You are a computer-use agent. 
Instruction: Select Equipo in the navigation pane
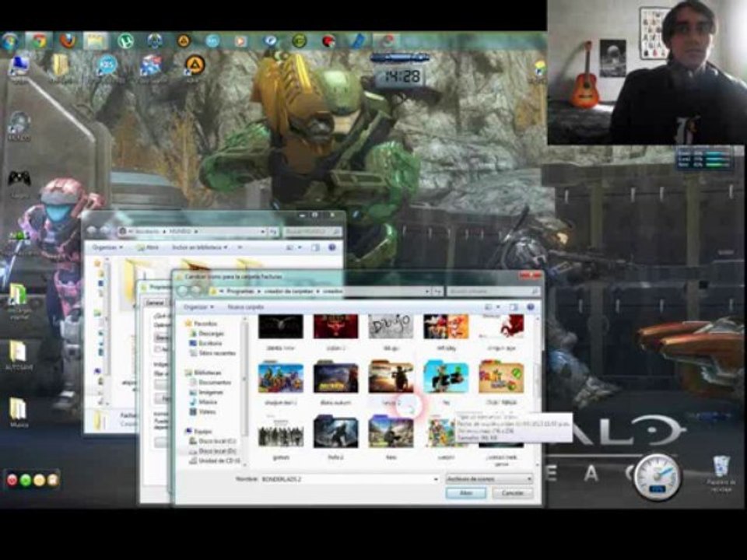(199, 432)
